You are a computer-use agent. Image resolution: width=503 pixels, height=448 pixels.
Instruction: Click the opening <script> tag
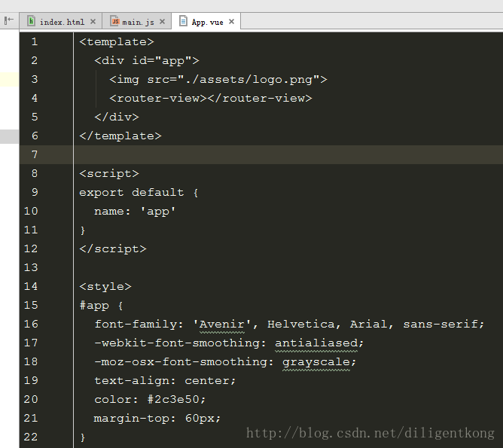(109, 173)
